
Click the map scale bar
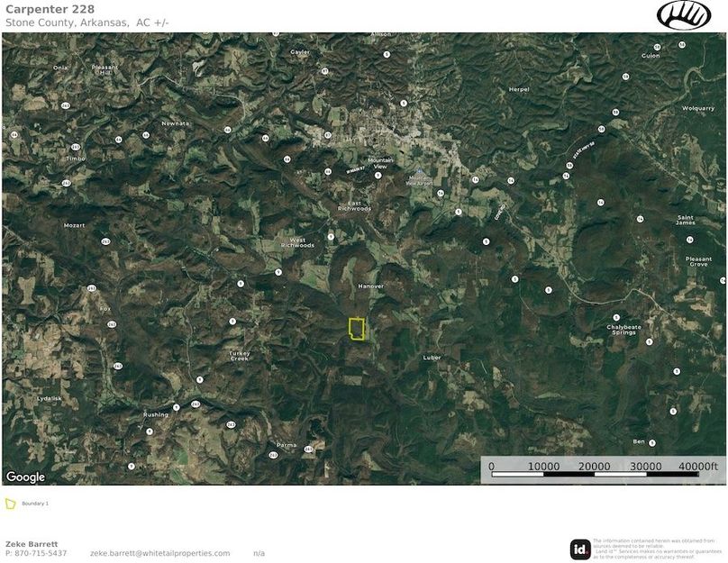tap(595, 475)
